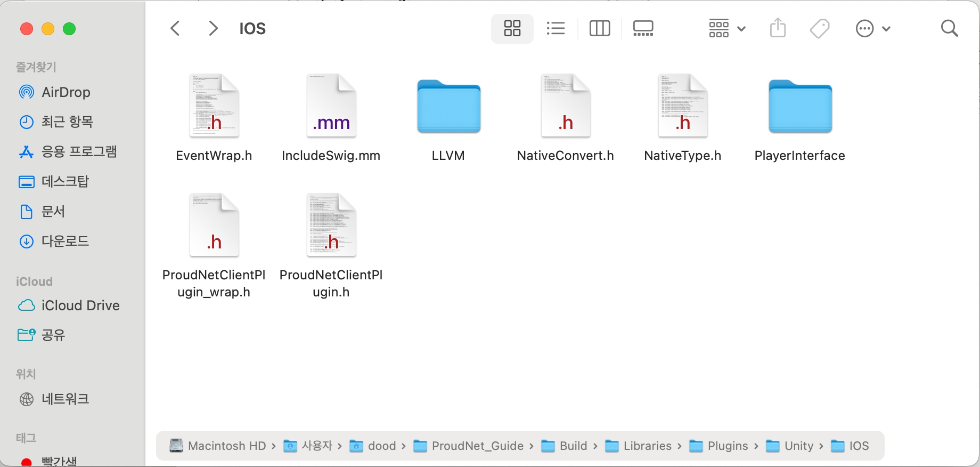Go forward with the right chevron
This screenshot has width=980, height=467.
(x=213, y=28)
